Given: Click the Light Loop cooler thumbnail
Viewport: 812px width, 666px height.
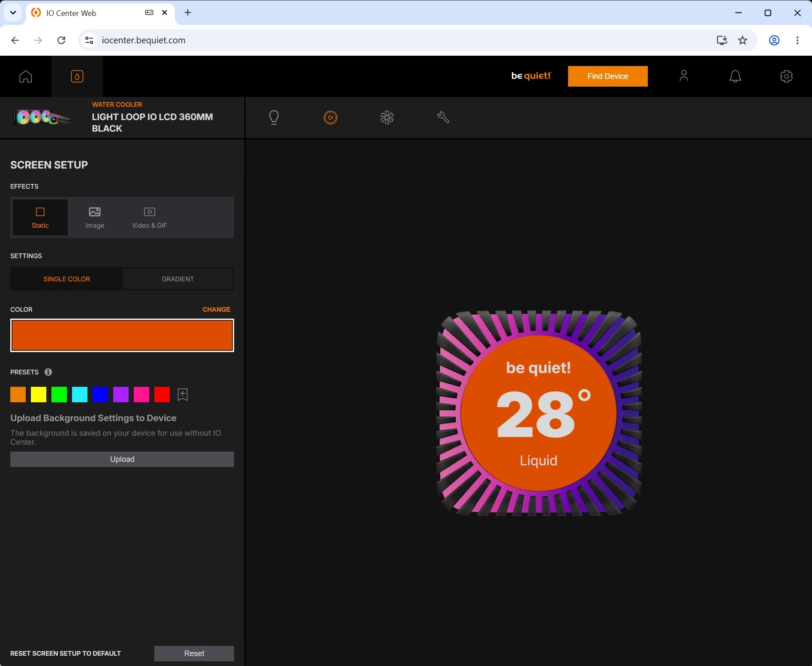Looking at the screenshot, I should [x=42, y=117].
